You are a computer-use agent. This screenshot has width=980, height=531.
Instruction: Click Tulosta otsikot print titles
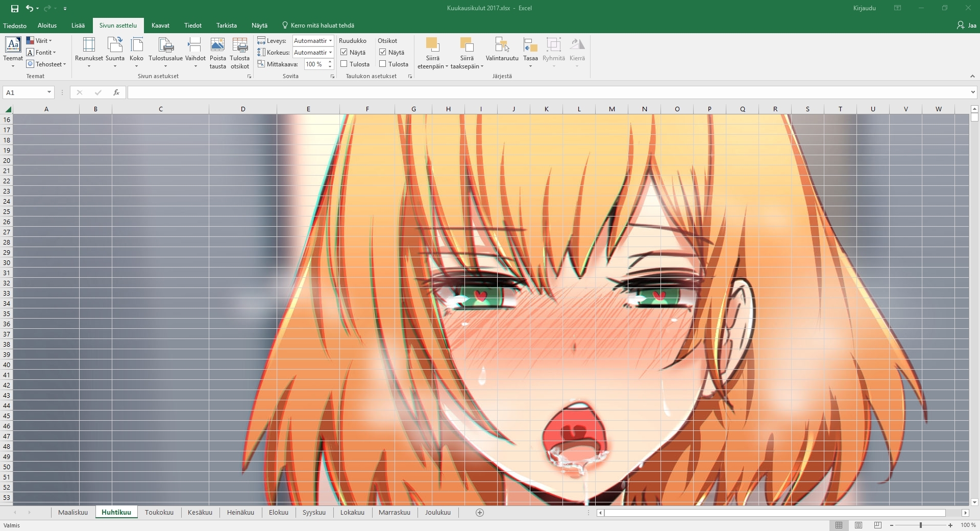[x=239, y=53]
